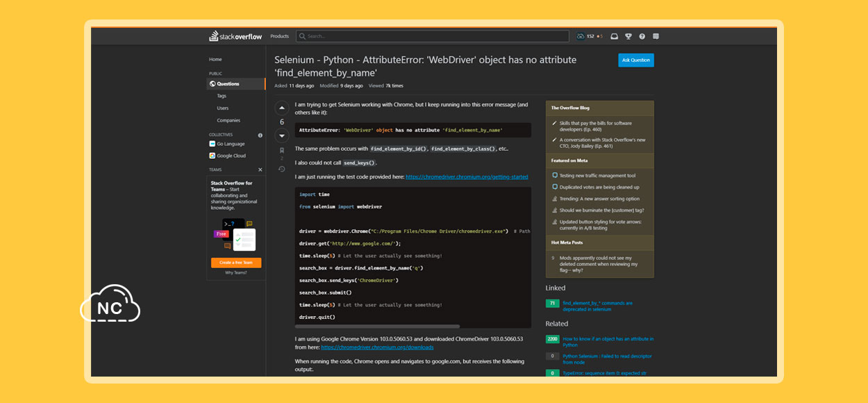Open the site switcher stack icon
This screenshot has width=868, height=403.
[x=656, y=36]
